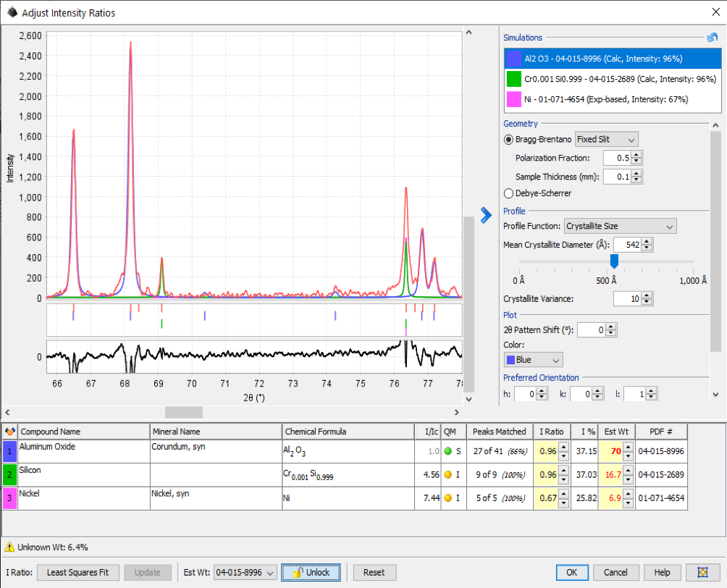Click the blue chevron panel collapse arrow
Screen dimensions: 727x588
click(485, 215)
